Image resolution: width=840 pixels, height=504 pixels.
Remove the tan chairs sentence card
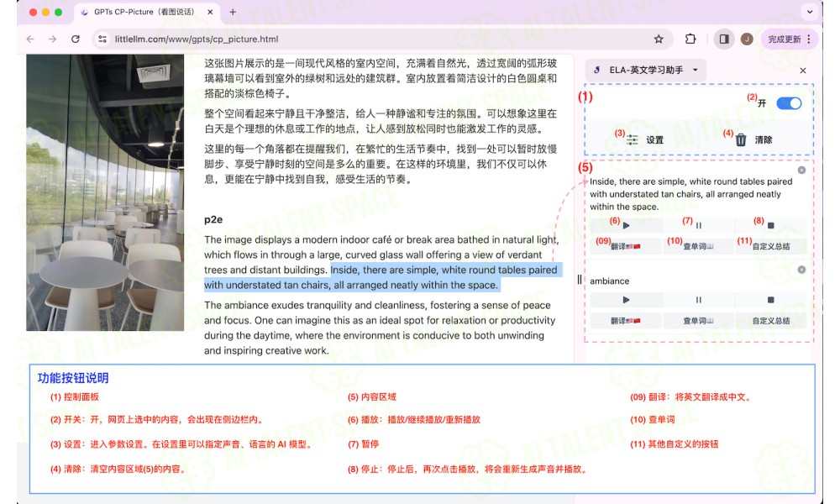tap(801, 171)
